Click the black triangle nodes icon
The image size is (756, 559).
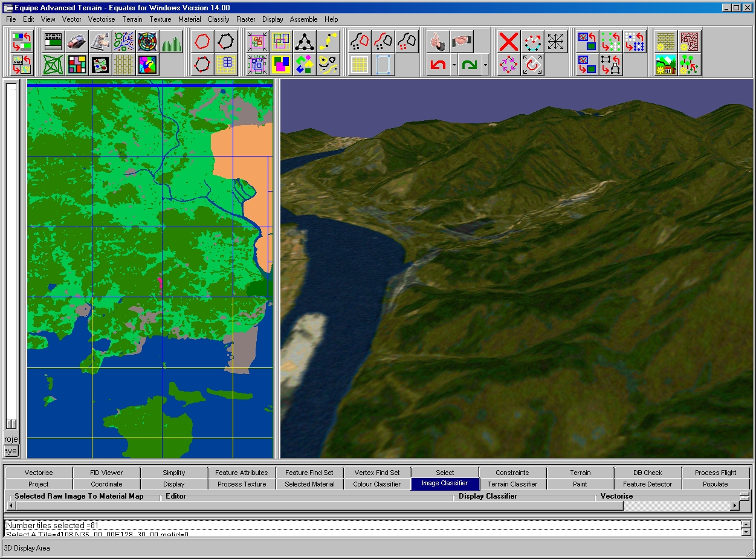[305, 42]
